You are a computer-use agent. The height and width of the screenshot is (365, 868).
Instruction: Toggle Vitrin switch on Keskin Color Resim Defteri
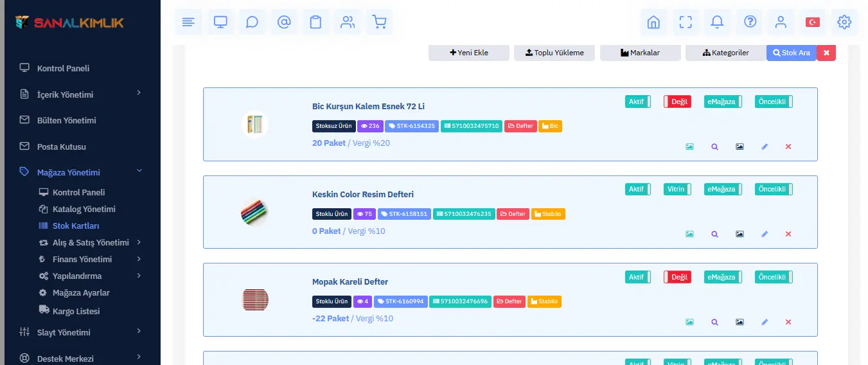point(677,190)
